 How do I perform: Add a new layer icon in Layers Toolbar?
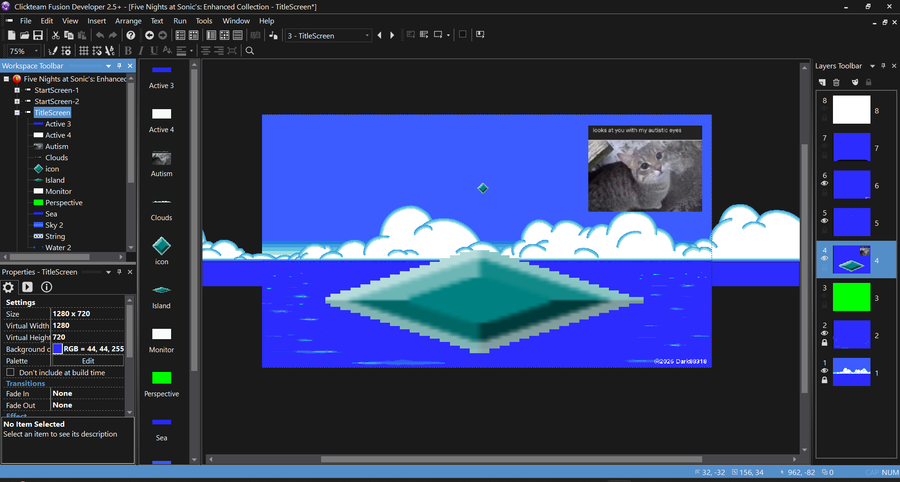pos(823,83)
